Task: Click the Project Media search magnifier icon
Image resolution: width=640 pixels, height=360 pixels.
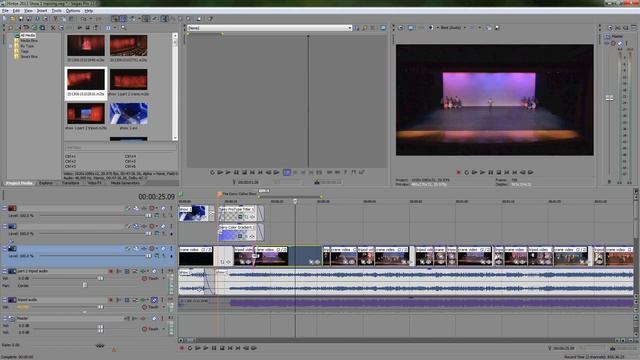Action: (x=123, y=28)
